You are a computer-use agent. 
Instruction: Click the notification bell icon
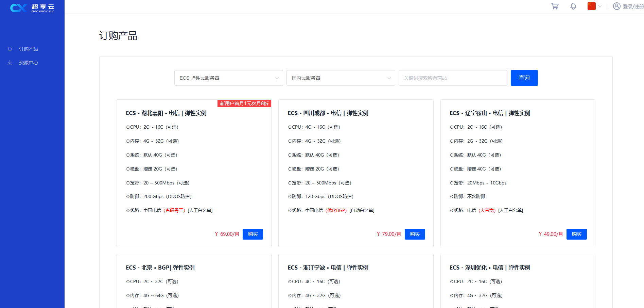click(573, 6)
